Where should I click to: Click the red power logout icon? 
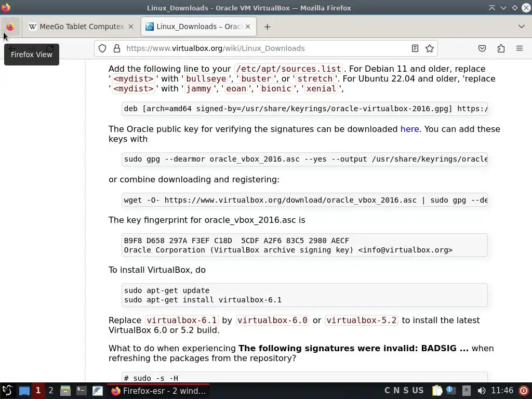click(524, 391)
